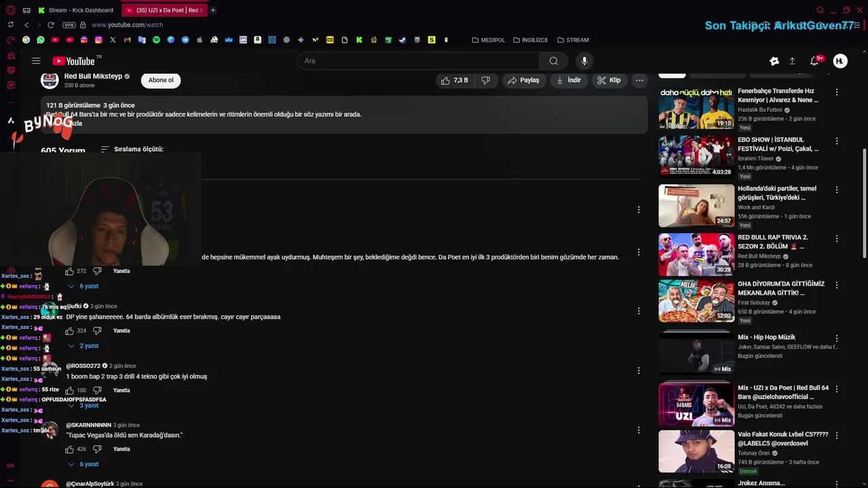The height and width of the screenshot is (488, 868).
Task: Start YouTube voice search with the microphone
Action: [585, 61]
